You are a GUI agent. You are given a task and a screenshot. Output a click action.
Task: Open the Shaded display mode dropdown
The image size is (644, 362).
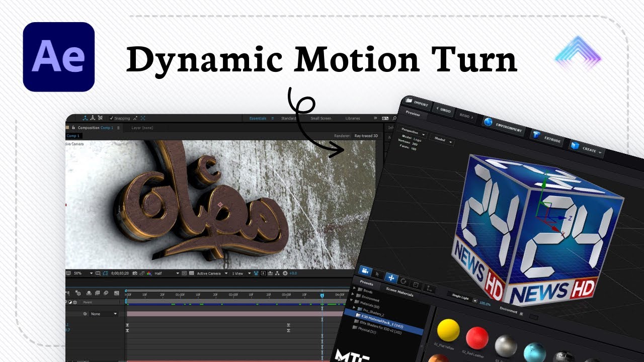442,141
